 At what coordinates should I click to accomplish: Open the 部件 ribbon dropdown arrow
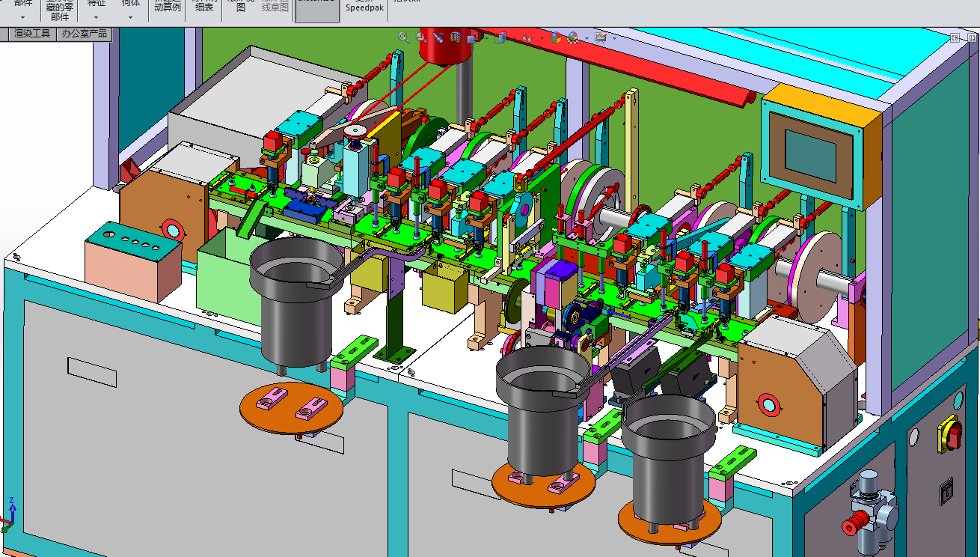(x=23, y=16)
